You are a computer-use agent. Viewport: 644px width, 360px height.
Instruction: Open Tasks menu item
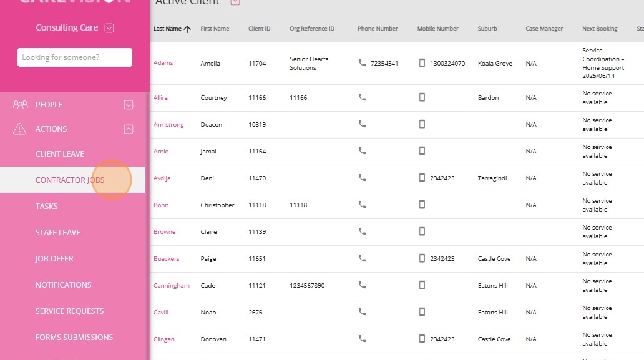click(46, 206)
